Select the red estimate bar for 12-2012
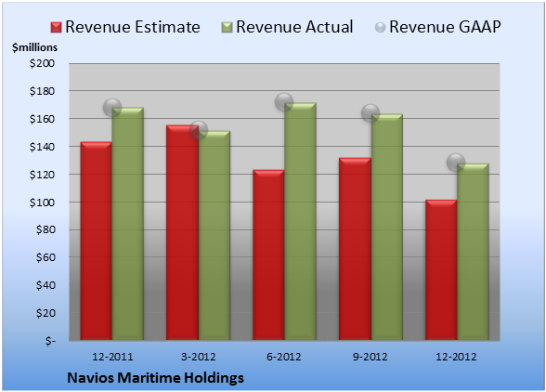The height and width of the screenshot is (392, 546). (441, 269)
